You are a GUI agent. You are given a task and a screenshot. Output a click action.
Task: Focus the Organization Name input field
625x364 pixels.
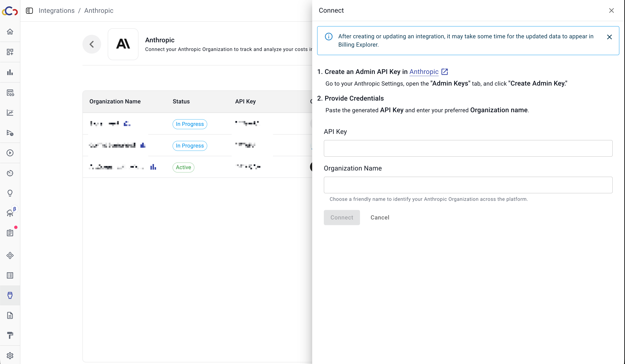[468, 185]
